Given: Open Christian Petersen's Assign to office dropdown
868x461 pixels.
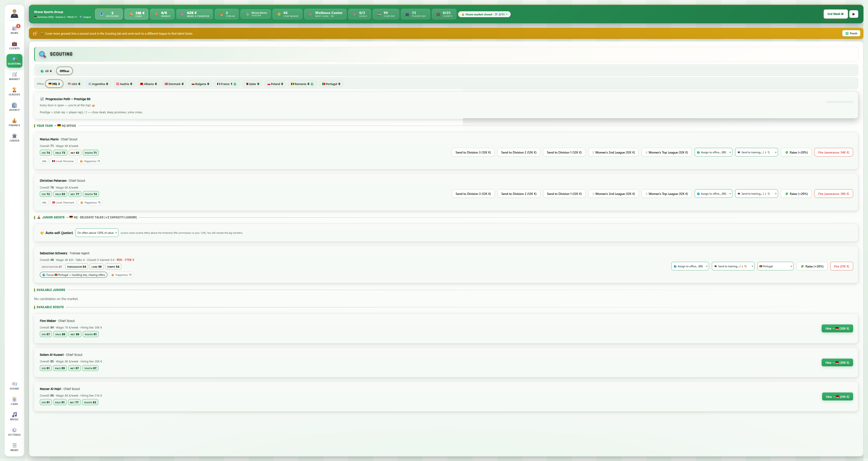Looking at the screenshot, I should 713,194.
